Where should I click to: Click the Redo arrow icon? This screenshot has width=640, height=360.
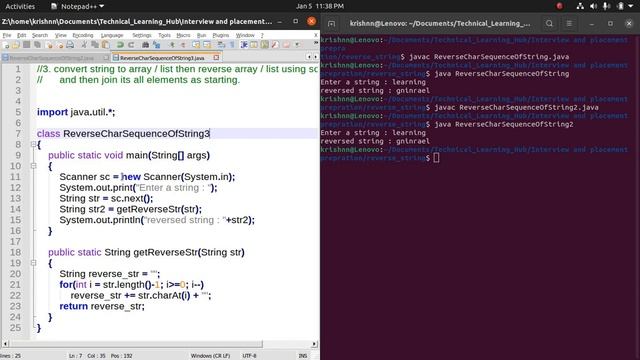[x=131, y=44]
